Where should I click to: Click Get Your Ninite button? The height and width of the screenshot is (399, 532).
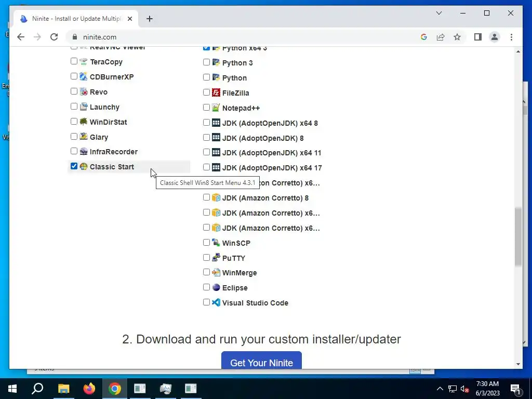262,361
